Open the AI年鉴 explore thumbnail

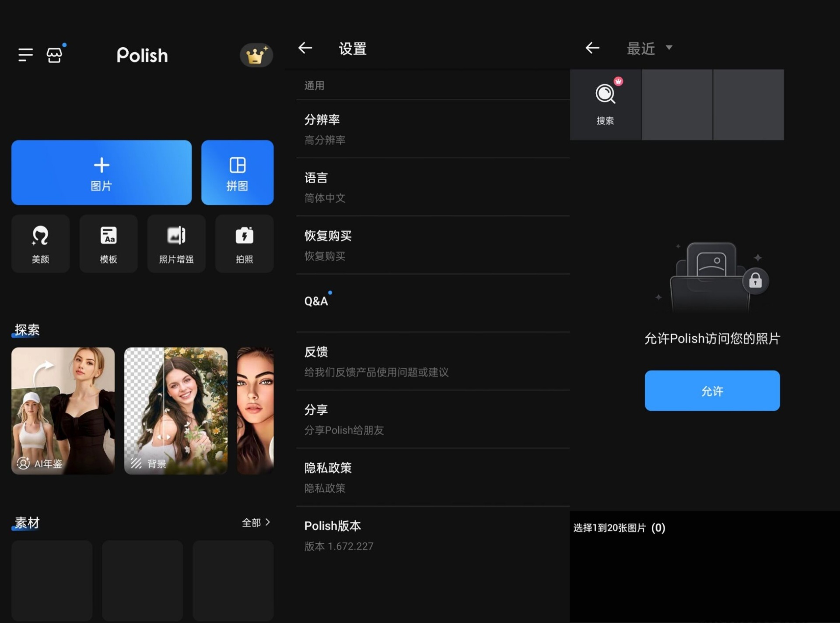(x=63, y=411)
